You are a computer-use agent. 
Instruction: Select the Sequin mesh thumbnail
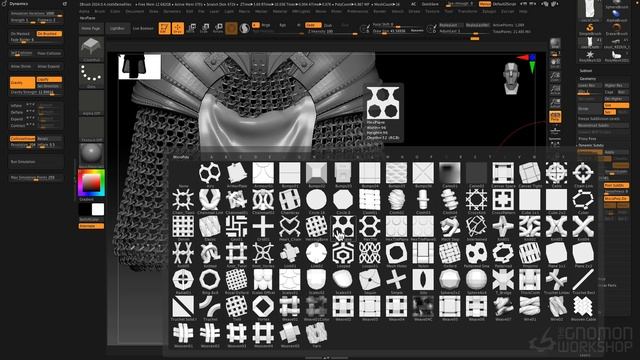point(370,280)
